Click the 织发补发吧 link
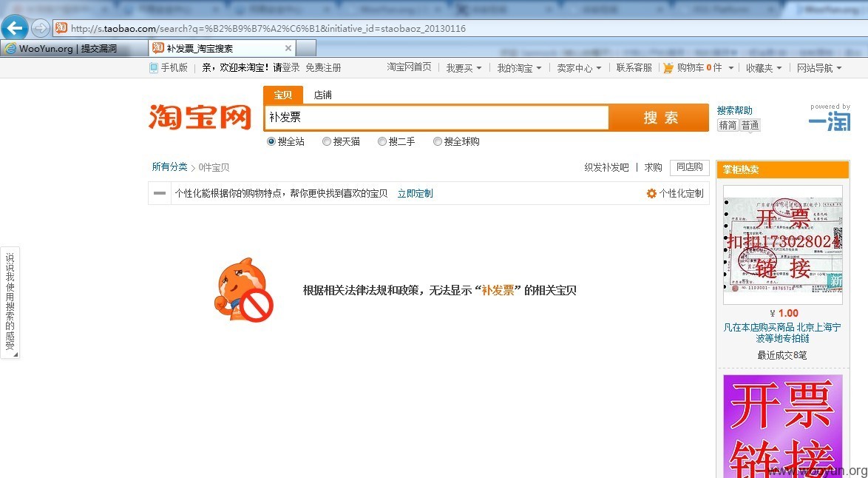 point(607,167)
